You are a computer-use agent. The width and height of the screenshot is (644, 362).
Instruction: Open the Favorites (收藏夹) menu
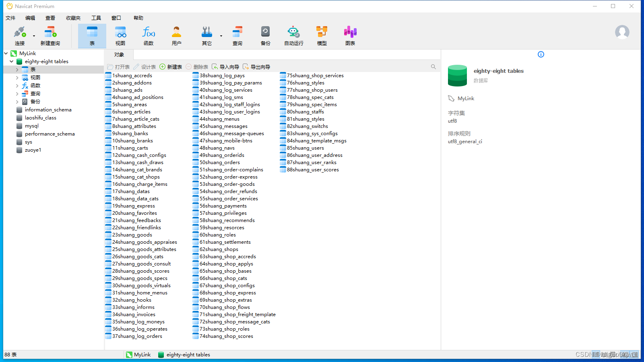(x=73, y=18)
